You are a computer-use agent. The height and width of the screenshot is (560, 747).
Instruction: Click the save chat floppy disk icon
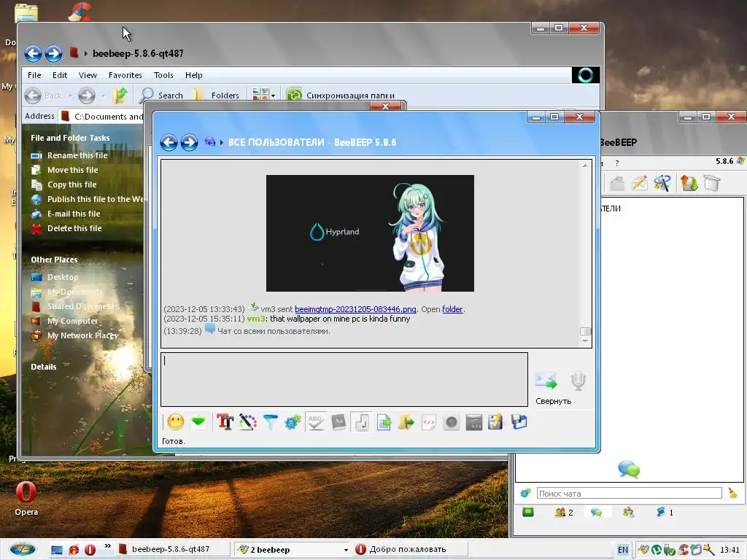click(519, 422)
